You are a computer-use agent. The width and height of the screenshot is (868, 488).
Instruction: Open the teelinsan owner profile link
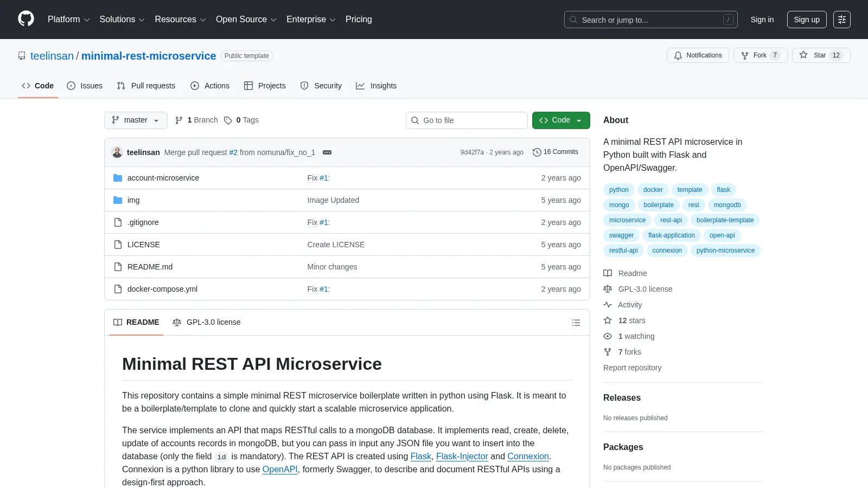click(52, 56)
